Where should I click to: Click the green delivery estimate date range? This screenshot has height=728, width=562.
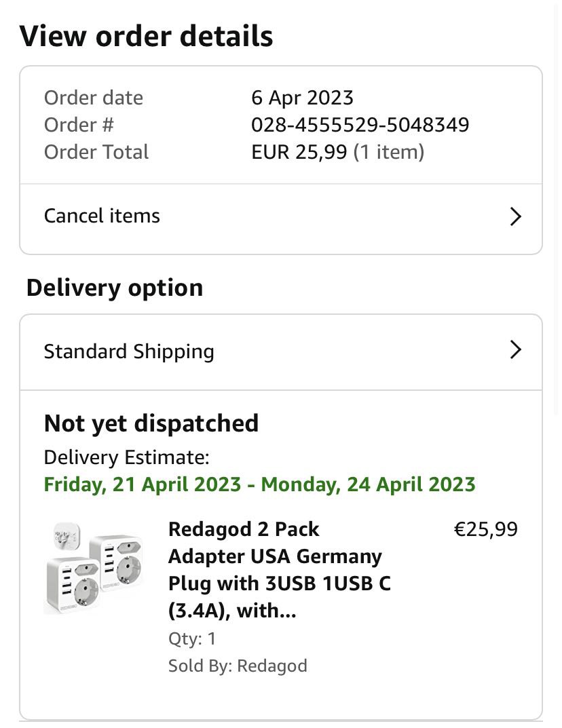pyautogui.click(x=259, y=485)
